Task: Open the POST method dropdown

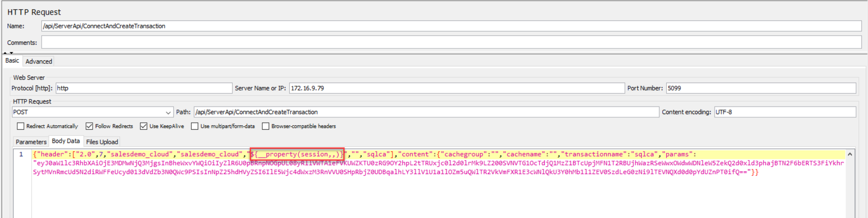Action: click(92, 112)
